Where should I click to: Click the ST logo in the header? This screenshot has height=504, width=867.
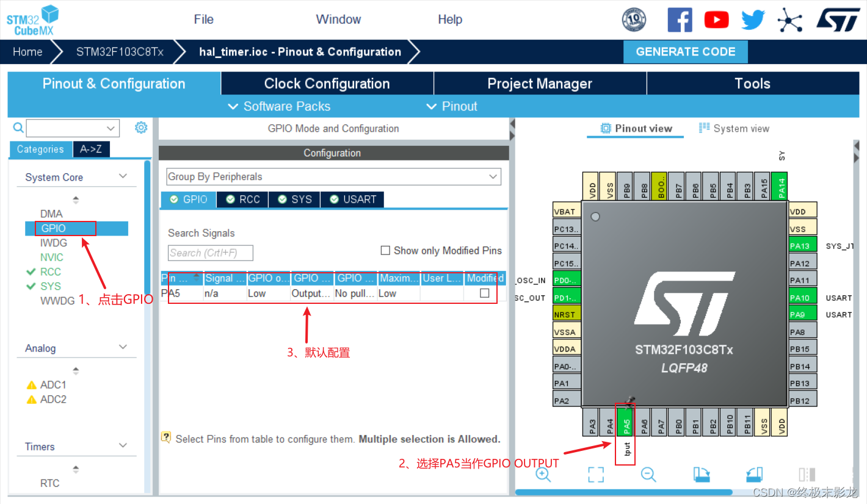point(838,19)
